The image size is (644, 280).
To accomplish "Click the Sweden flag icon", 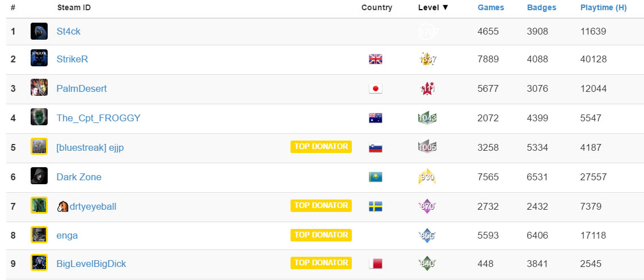I will [376, 206].
